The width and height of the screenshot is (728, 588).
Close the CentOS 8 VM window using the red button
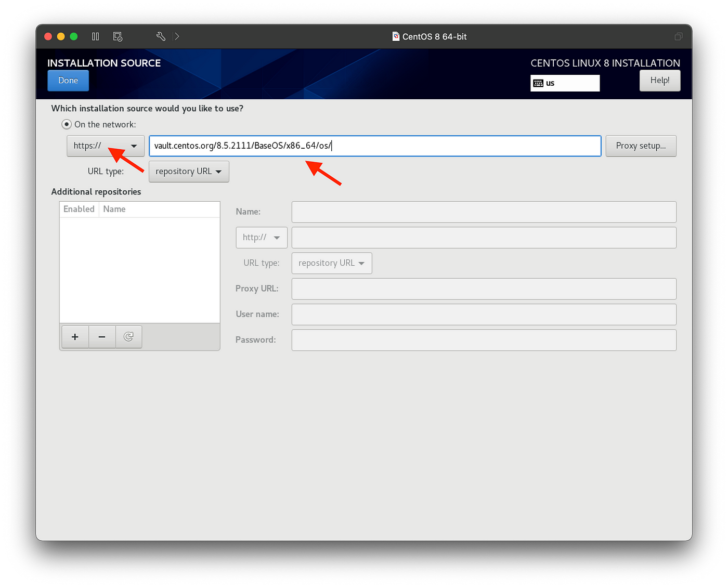pos(48,36)
